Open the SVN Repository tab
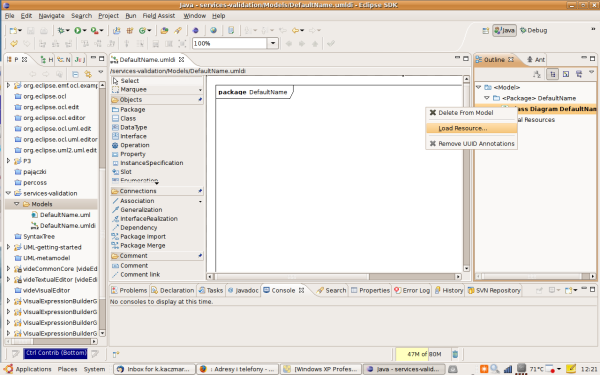 coord(494,290)
